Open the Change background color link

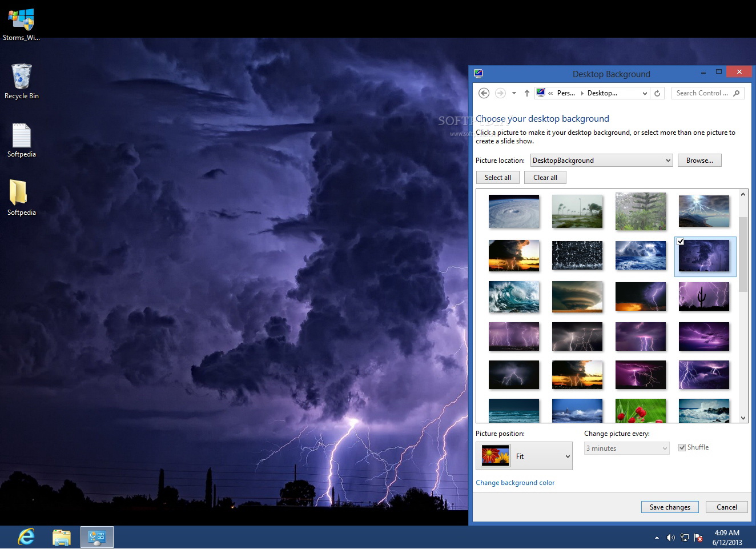pos(515,483)
